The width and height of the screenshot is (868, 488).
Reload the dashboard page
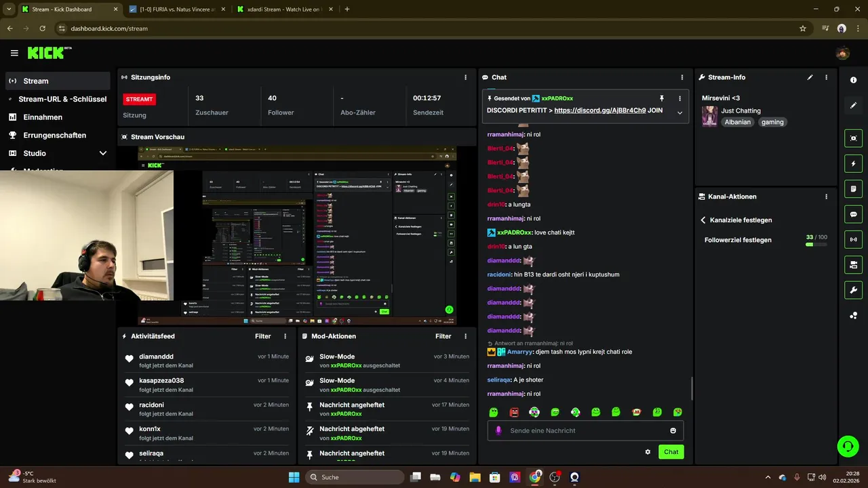tap(43, 28)
